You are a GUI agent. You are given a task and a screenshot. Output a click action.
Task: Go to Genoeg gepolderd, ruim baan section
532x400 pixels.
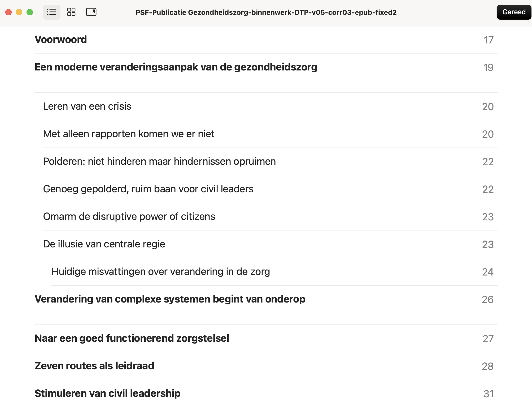coord(148,189)
